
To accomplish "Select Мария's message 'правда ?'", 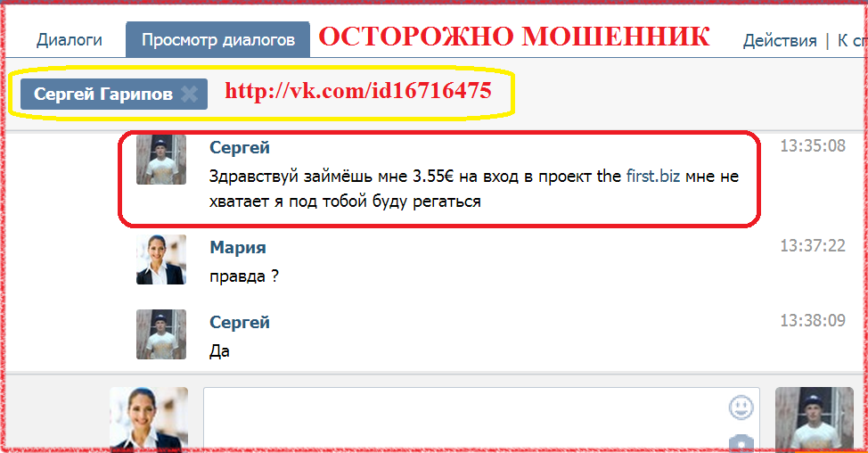I will tap(244, 276).
